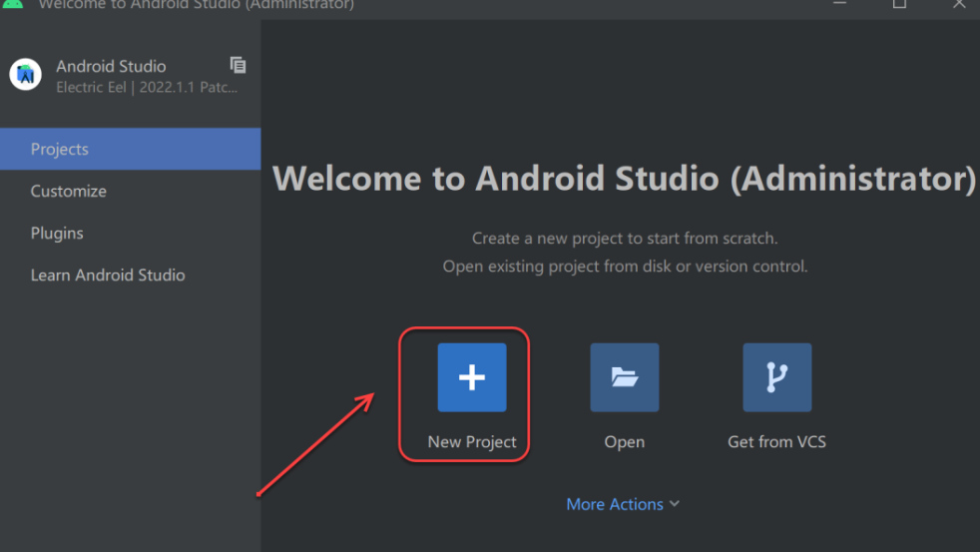Click 'Open existing project from disk' text
The width and height of the screenshot is (980, 552).
[625, 266]
